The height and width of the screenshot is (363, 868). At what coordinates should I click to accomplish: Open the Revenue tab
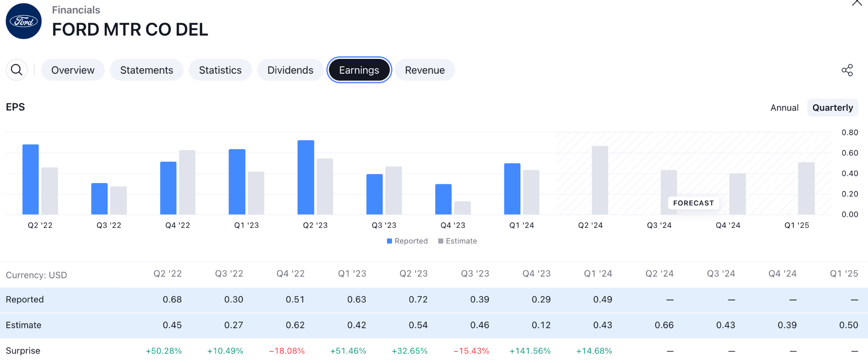coord(425,70)
